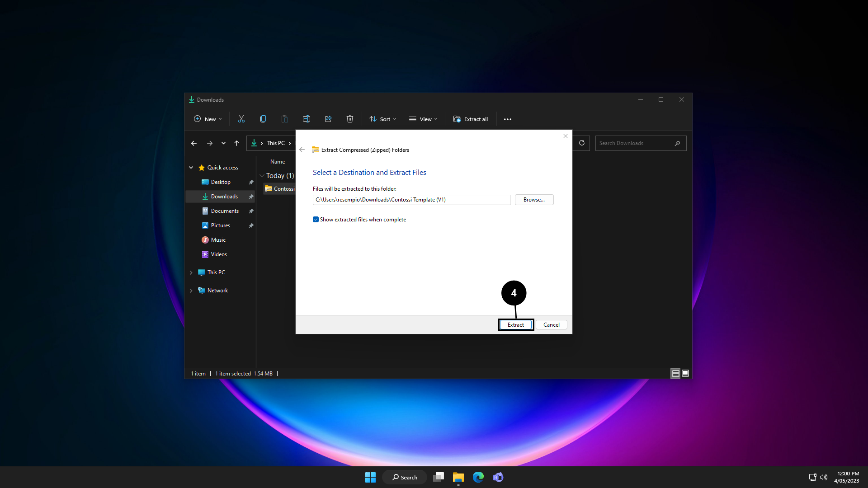Click the Browse... button
The width and height of the screenshot is (868, 488).
click(534, 200)
